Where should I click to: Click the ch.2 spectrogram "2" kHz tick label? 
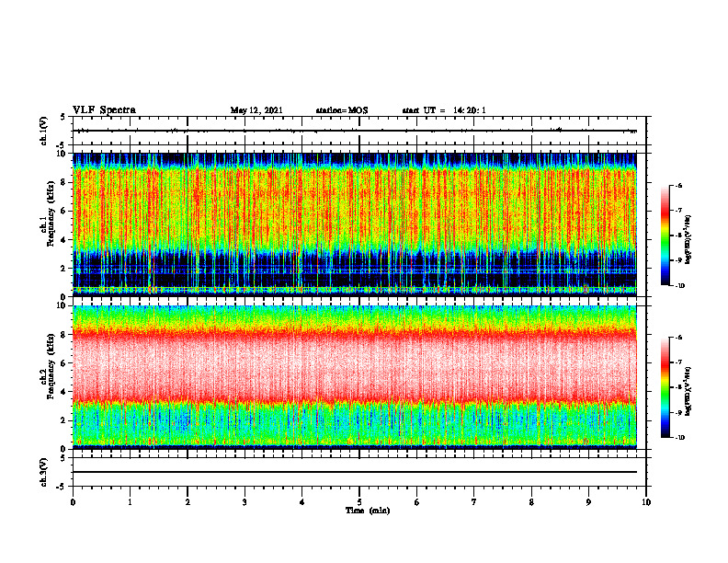(64, 420)
